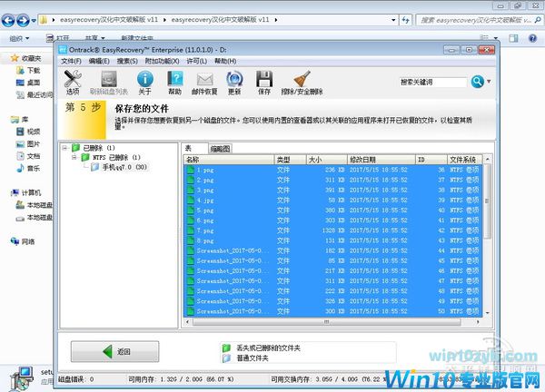Click the file list scroll up arrow
The image size is (545, 392).
[488, 159]
